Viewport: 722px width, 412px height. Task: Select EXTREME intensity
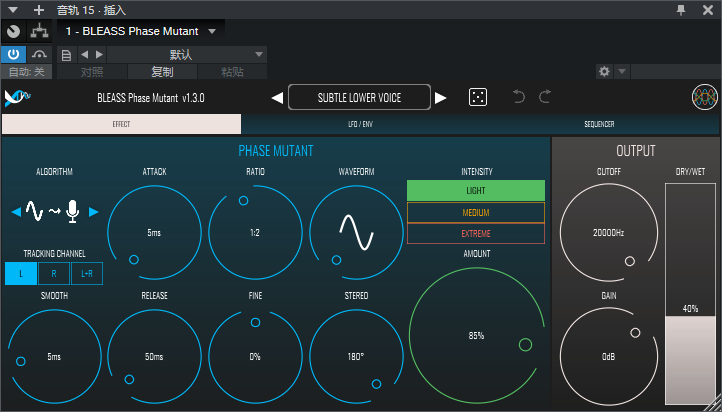tap(476, 233)
